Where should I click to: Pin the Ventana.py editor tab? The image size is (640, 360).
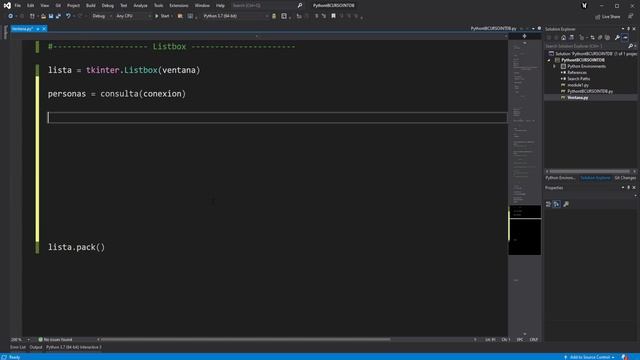point(38,29)
